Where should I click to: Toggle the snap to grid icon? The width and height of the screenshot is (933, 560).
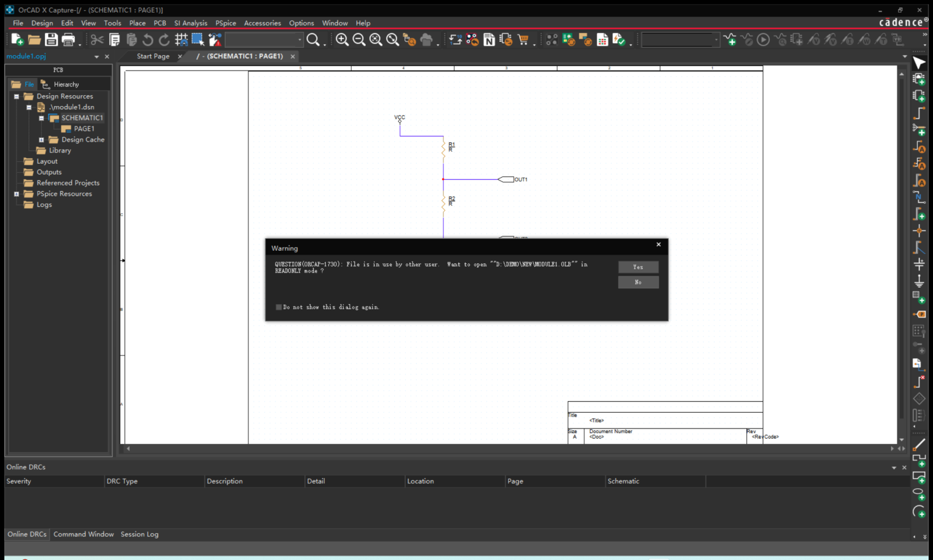(x=181, y=39)
